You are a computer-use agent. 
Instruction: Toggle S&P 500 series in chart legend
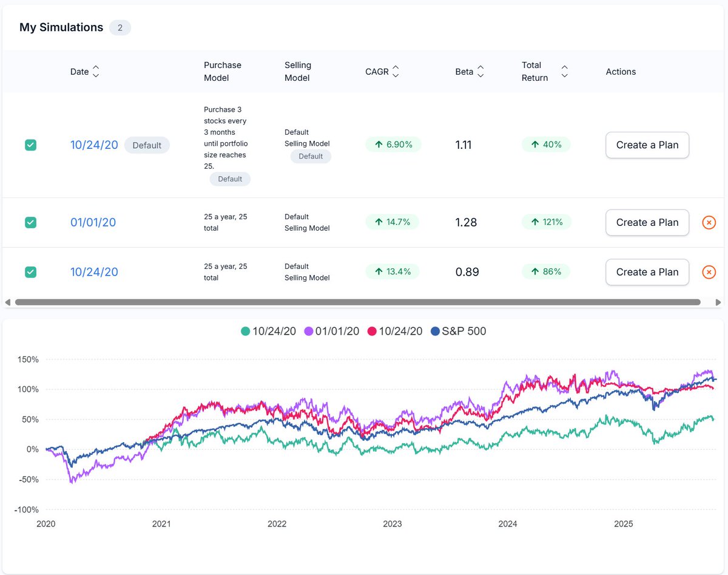[x=458, y=332]
